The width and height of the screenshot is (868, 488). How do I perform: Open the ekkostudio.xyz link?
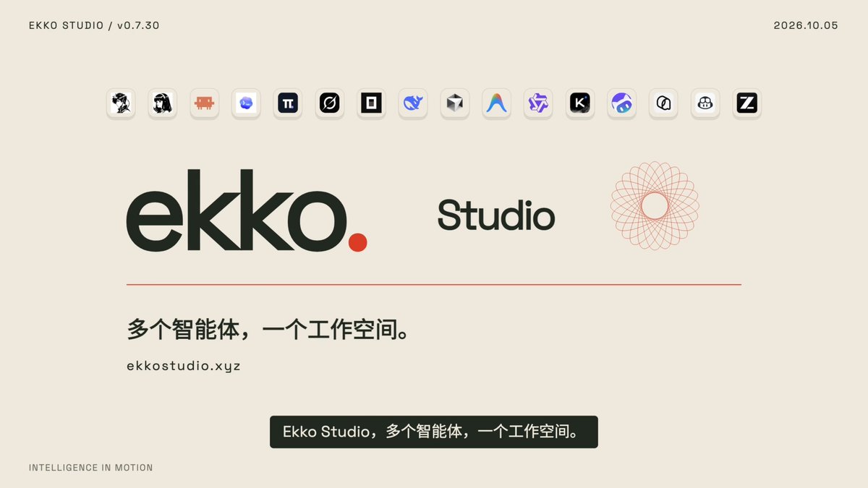184,366
